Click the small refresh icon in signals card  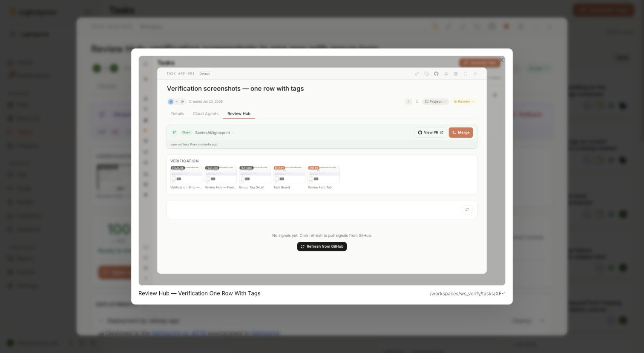[467, 210]
